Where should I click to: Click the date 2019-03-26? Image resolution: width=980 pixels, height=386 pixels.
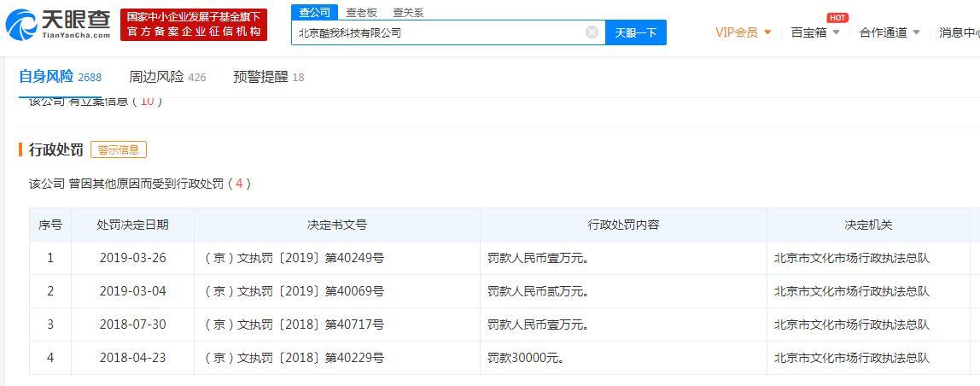132,258
